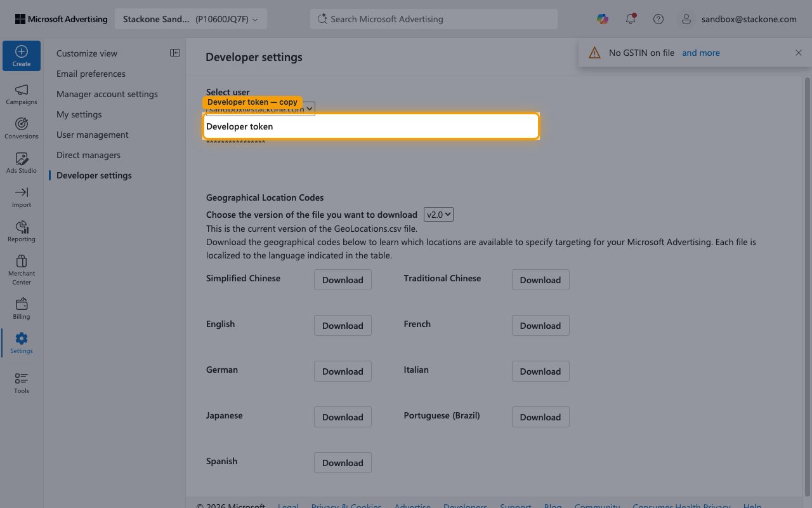
Task: Open User management page
Action: pyautogui.click(x=93, y=135)
